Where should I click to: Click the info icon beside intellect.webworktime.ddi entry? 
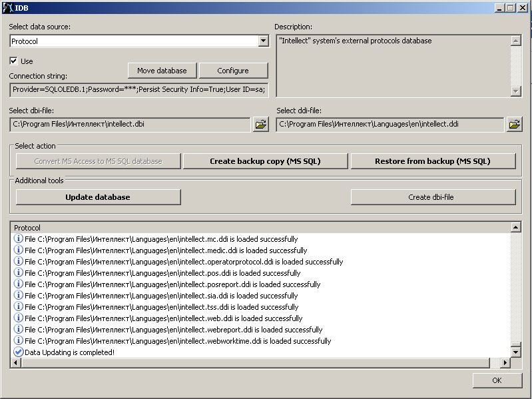(19, 341)
